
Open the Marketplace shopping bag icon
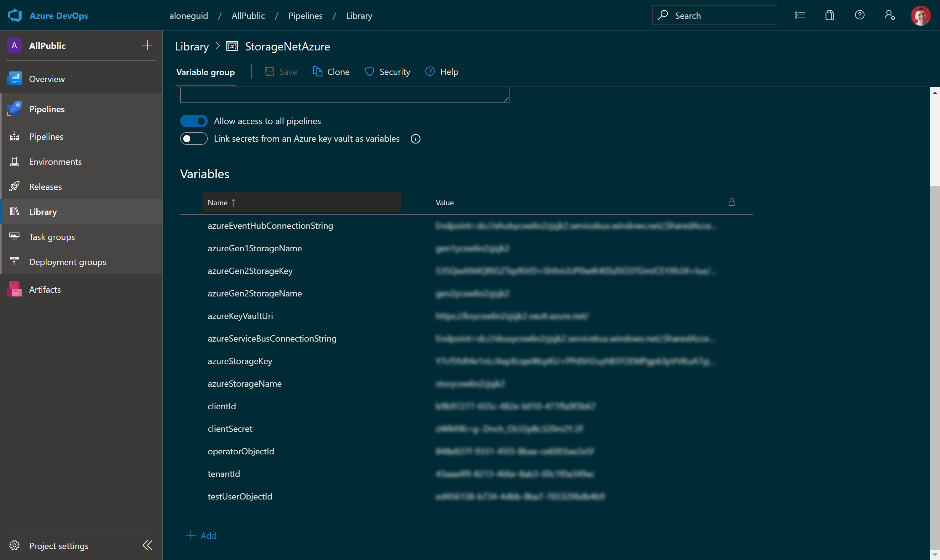click(x=829, y=15)
